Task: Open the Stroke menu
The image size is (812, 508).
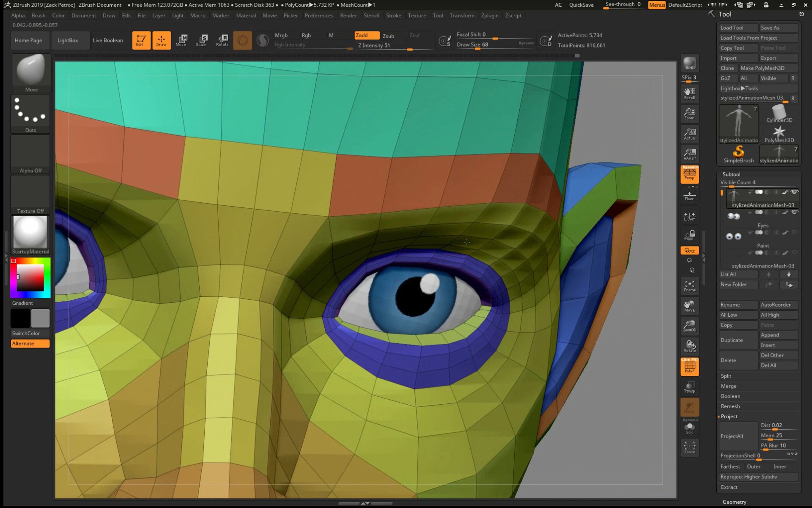Action: coord(393,16)
